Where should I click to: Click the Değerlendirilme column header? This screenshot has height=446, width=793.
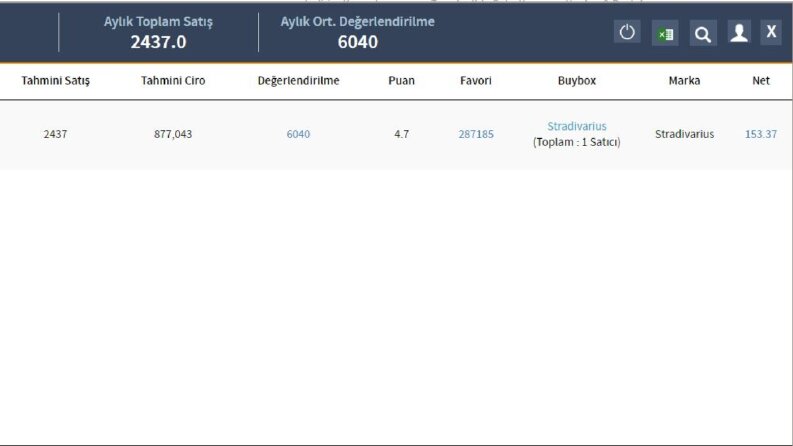point(298,80)
